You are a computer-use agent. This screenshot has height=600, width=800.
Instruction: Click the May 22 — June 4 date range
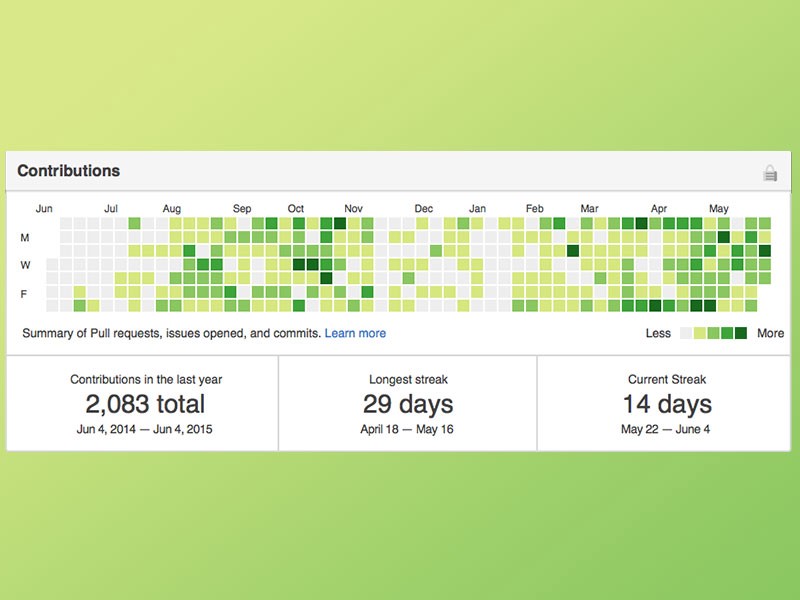click(x=668, y=430)
